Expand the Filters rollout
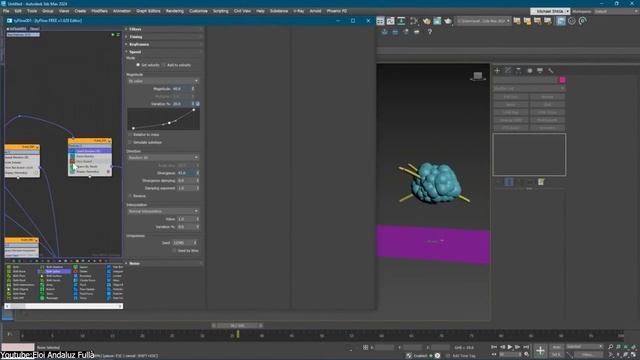This screenshot has width=640, height=360. coord(164,29)
